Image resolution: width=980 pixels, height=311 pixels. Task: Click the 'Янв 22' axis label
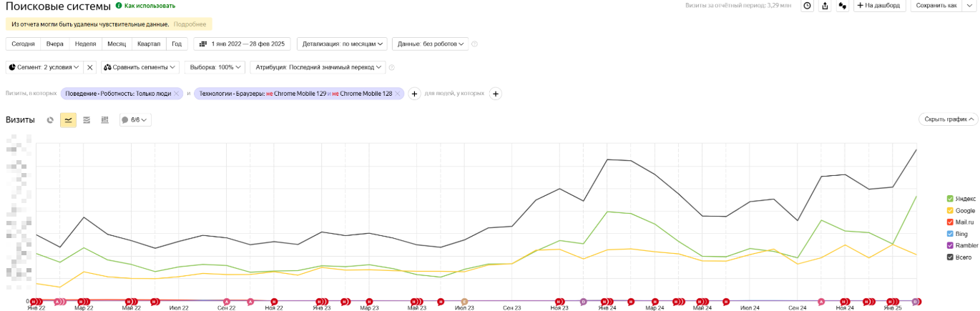(36, 307)
